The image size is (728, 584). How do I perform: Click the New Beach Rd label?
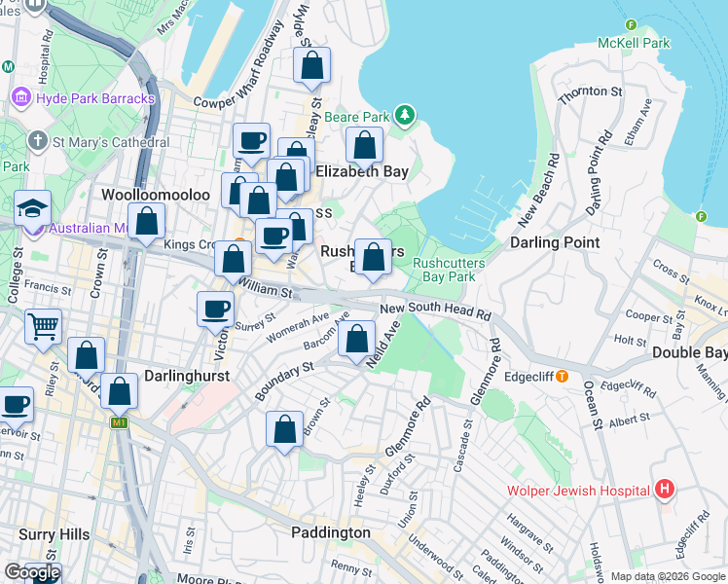539,191
